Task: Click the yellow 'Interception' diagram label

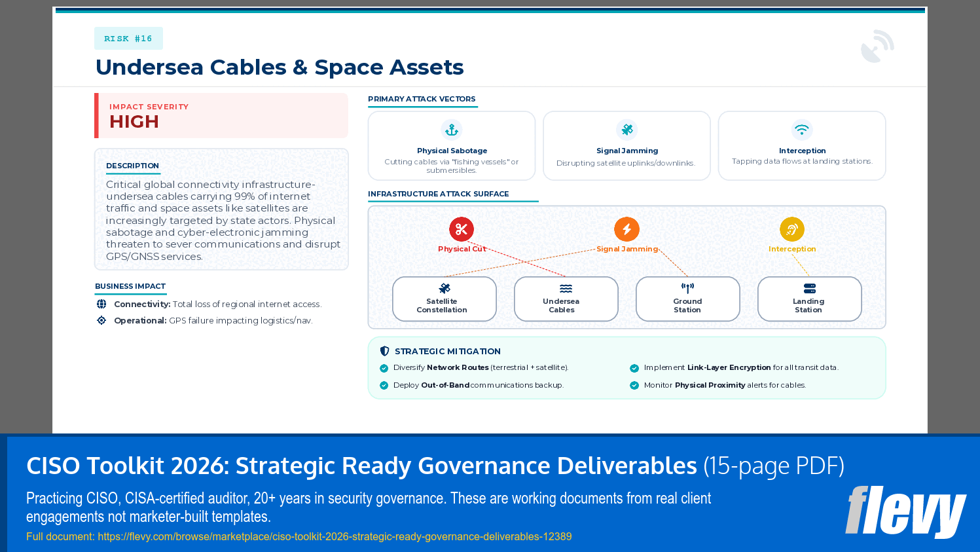Action: tap(792, 249)
